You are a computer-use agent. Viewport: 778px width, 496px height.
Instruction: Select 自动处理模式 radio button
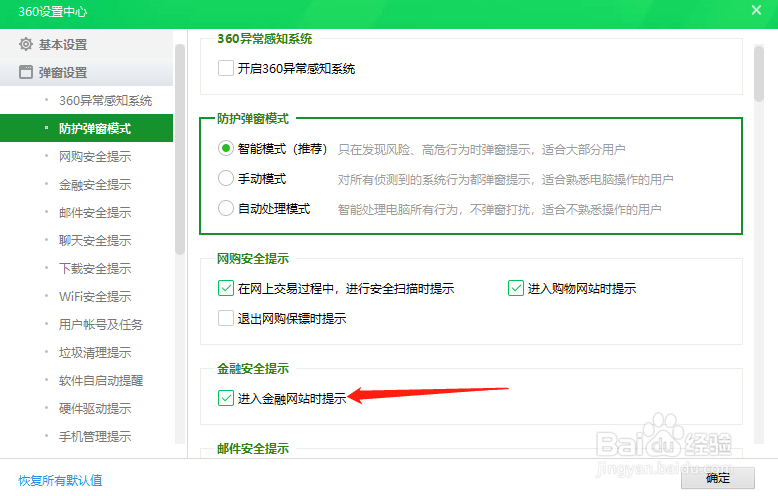(226, 208)
